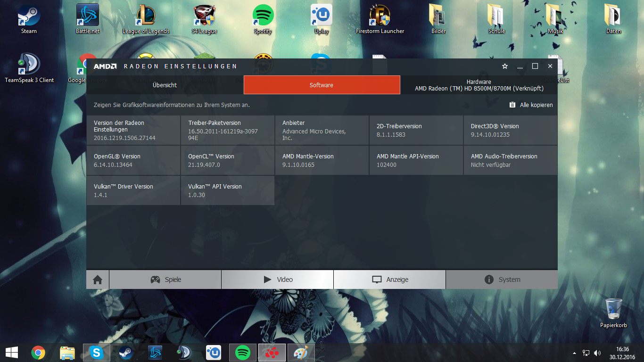
Task: Select the 2D-Treiberversion tile
Action: click(416, 130)
